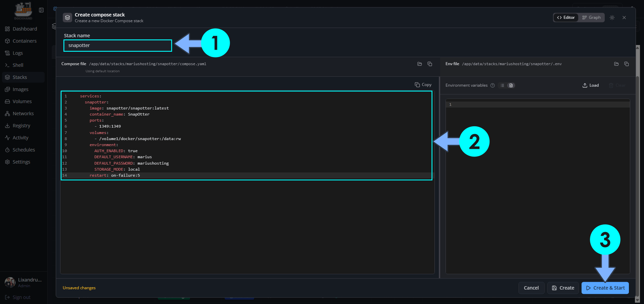Open the environment variables help icon
The width and height of the screenshot is (644, 304).
tap(493, 85)
